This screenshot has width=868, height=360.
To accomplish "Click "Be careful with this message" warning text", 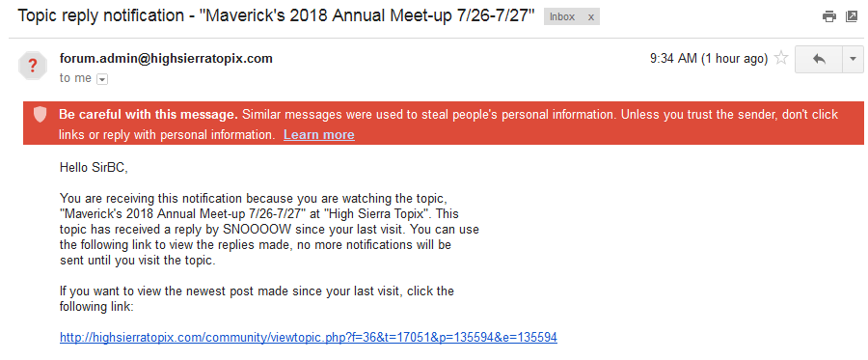I will point(149,115).
